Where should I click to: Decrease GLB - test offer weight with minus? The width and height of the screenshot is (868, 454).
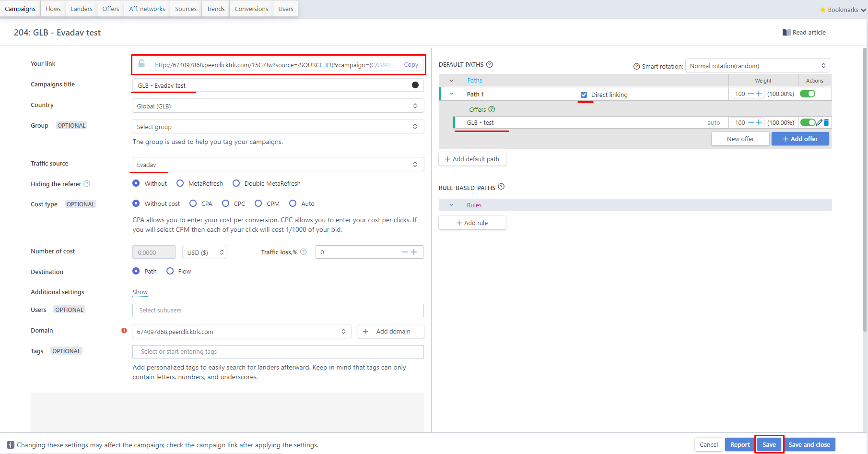(x=751, y=122)
